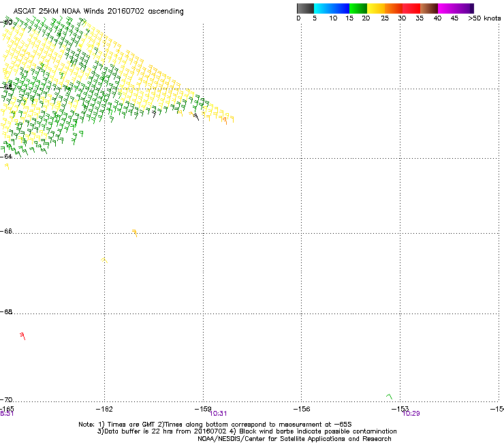The height and width of the screenshot is (443, 504).
Task: Click the red 30-35 knots color bar segment
Action: (411, 8)
